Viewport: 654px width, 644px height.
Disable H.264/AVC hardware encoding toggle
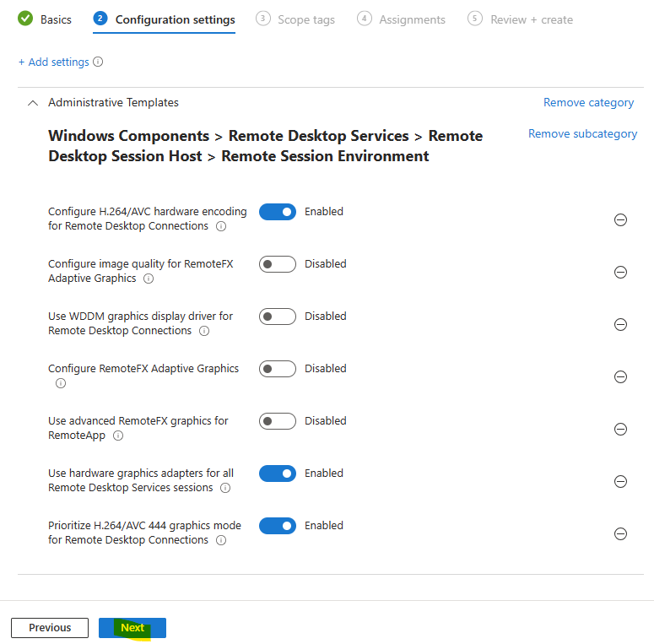(278, 212)
